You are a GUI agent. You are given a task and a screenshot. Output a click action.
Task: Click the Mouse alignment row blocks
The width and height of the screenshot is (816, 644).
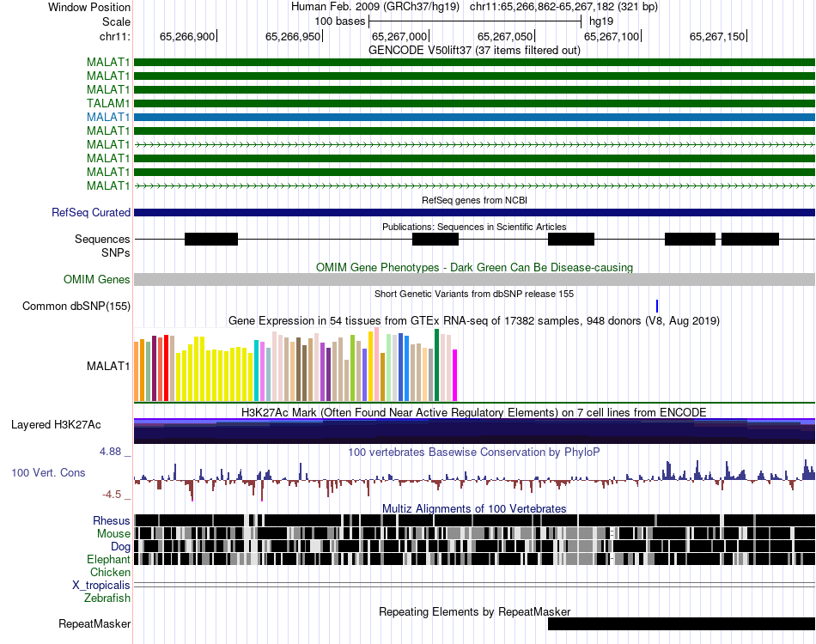coord(475,533)
